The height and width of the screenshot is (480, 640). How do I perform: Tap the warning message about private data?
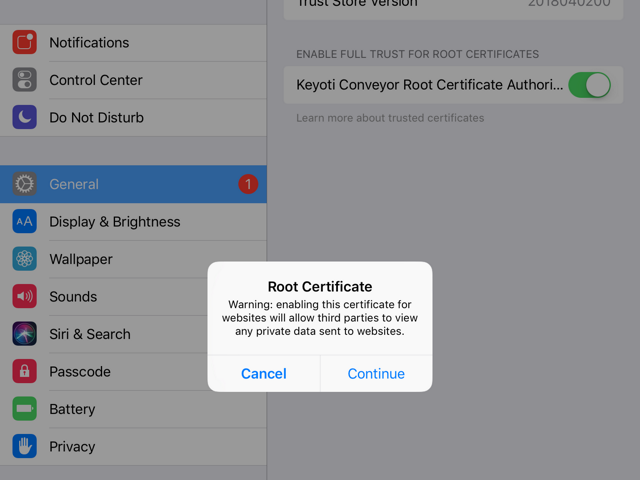coord(320,318)
